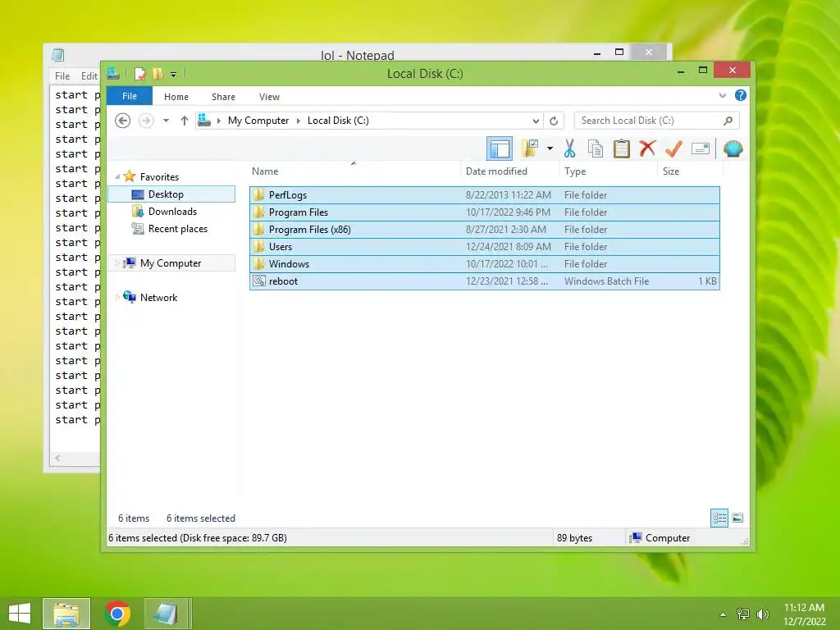The image size is (840, 630).
Task: Click the quick access Properties icon in title bar
Action: [x=139, y=74]
